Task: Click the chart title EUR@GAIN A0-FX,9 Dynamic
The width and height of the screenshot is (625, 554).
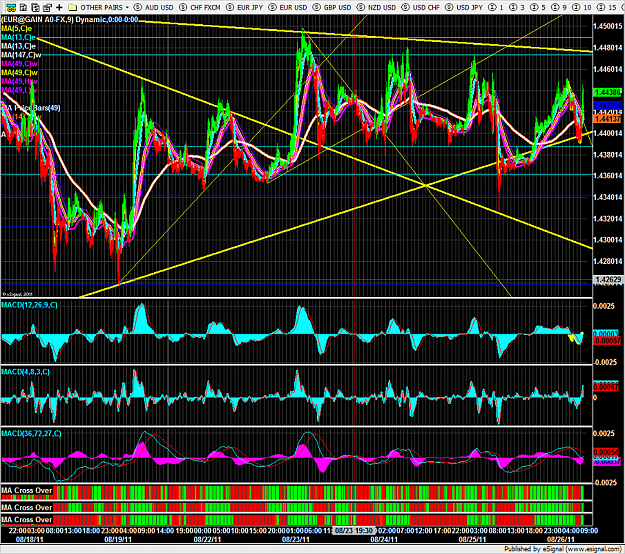Action: click(x=70, y=20)
